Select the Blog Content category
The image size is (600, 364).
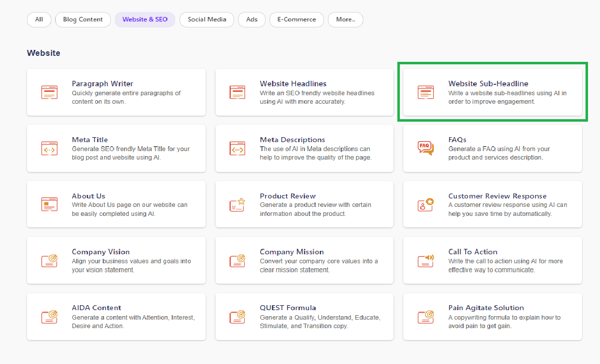click(83, 19)
